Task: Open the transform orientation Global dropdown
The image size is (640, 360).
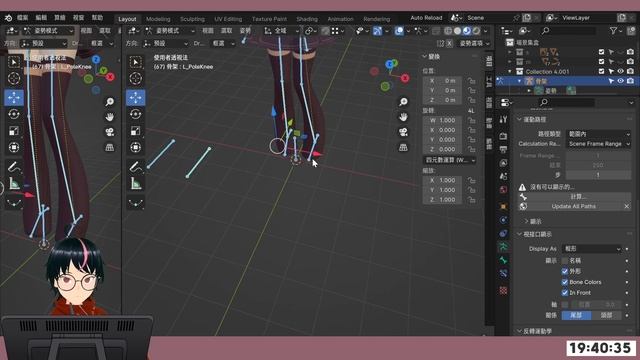Action: tap(281, 31)
